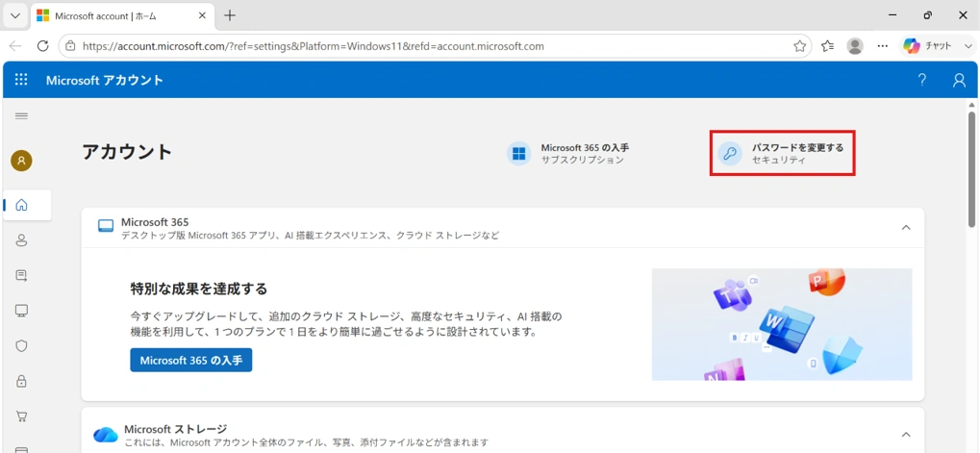Click the Windows-logo icon beside Microsoft 365 の入手

point(518,154)
